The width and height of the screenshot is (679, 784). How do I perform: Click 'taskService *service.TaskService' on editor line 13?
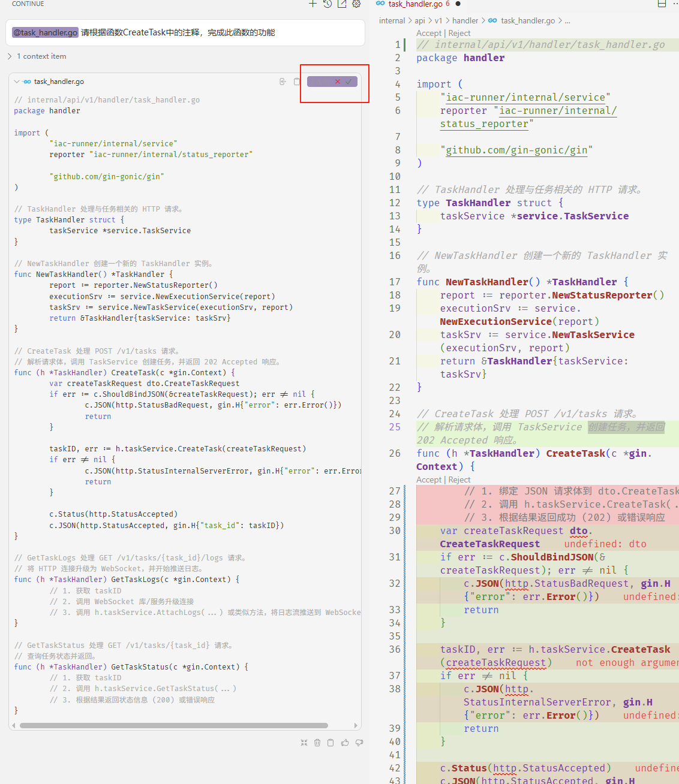[534, 216]
